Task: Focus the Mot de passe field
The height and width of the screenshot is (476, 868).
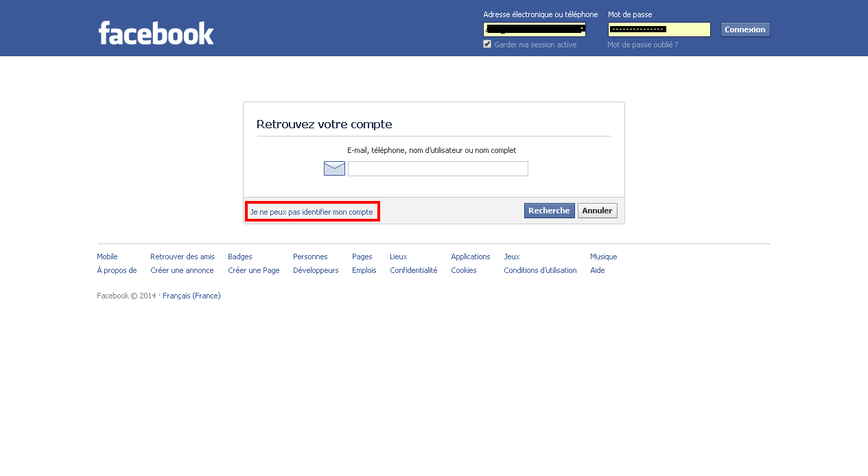Action: click(x=659, y=29)
